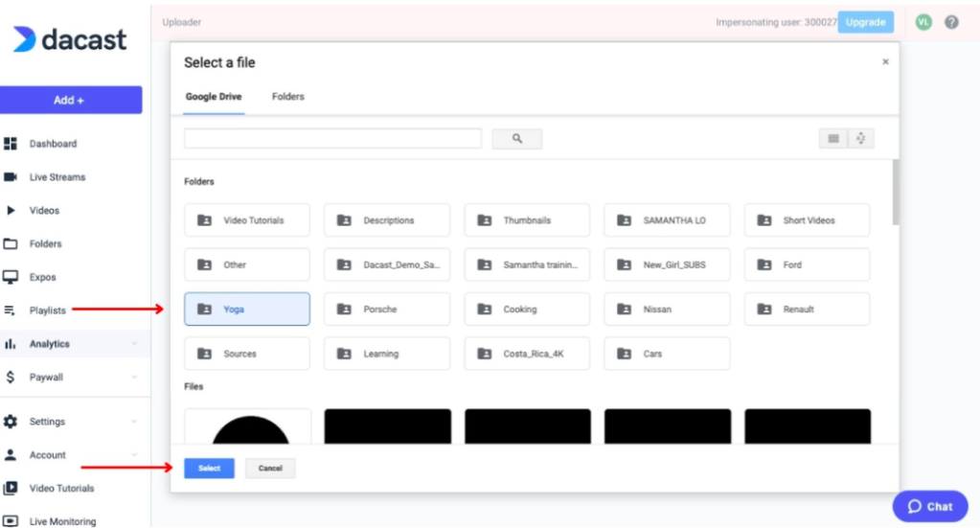Open the Cooking folder

[527, 310]
